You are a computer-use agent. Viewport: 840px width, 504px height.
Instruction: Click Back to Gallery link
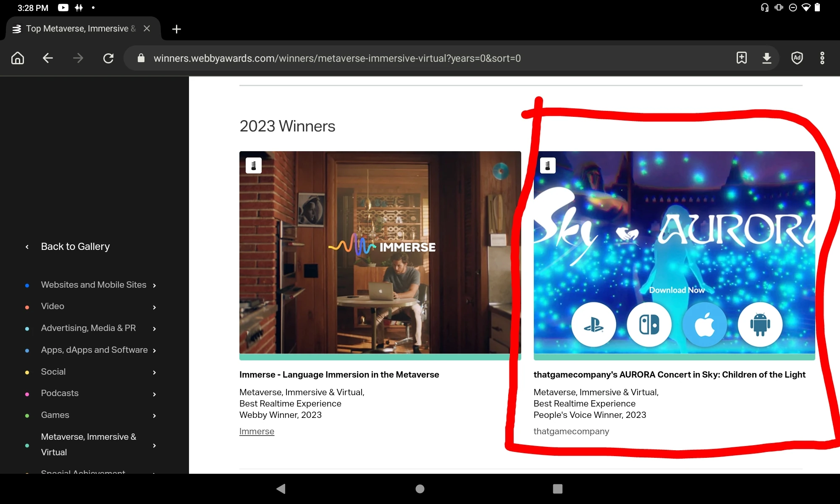[75, 247]
